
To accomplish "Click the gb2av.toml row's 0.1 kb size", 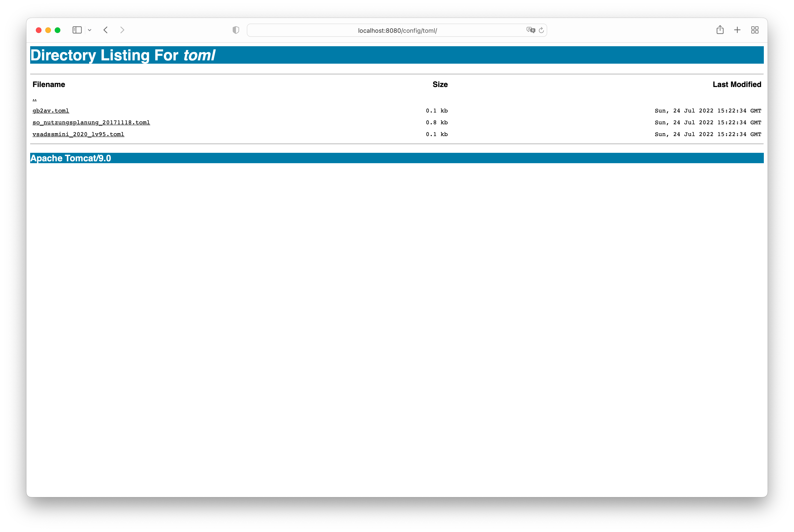I will (437, 111).
